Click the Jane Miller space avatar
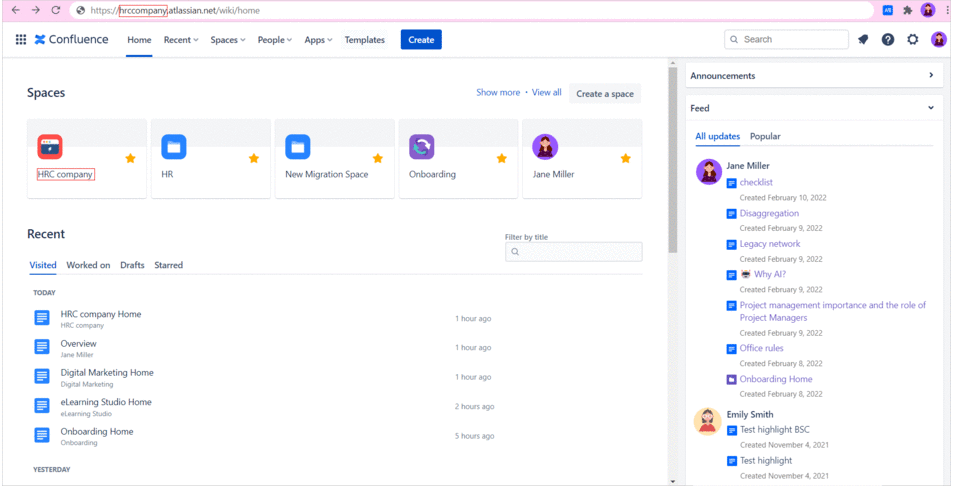Viewport: 953px width, 490px height. coord(545,147)
